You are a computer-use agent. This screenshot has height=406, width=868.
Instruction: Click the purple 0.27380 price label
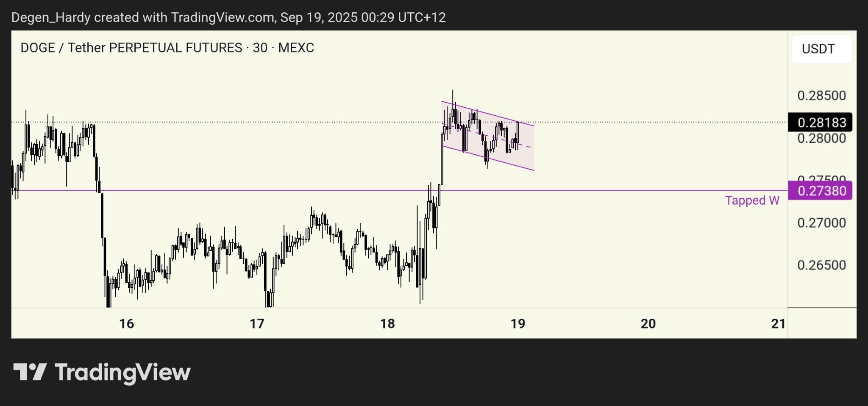820,191
